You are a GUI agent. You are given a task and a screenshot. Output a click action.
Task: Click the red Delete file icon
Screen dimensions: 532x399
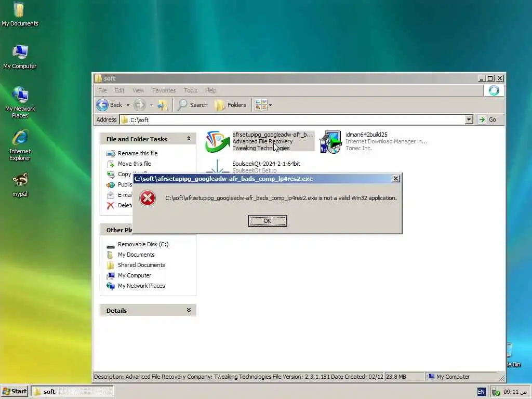(111, 206)
